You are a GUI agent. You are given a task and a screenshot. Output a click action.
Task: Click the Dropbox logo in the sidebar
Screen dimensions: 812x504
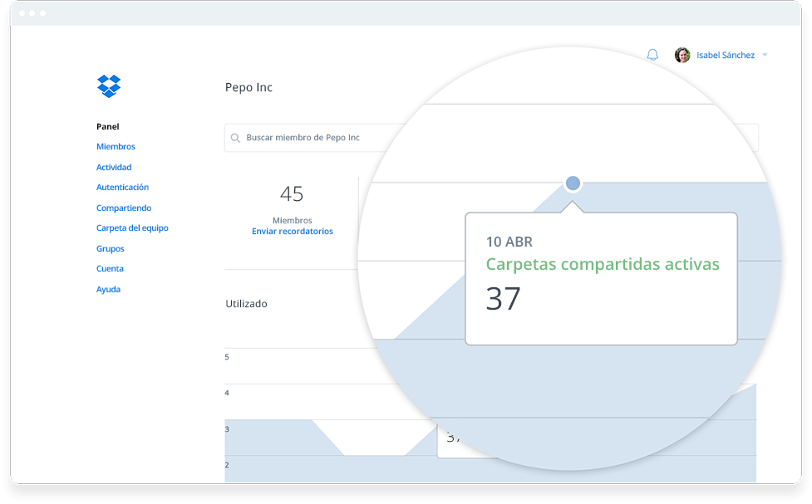(108, 86)
